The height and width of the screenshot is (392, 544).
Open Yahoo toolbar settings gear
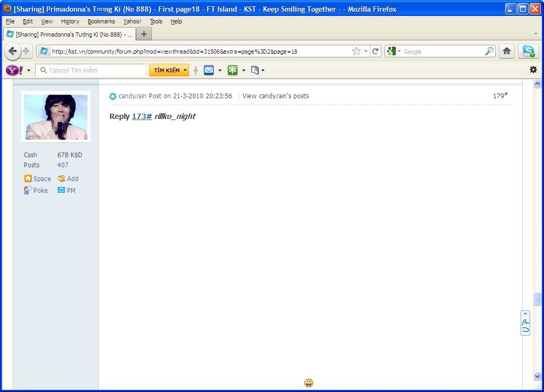point(533,70)
